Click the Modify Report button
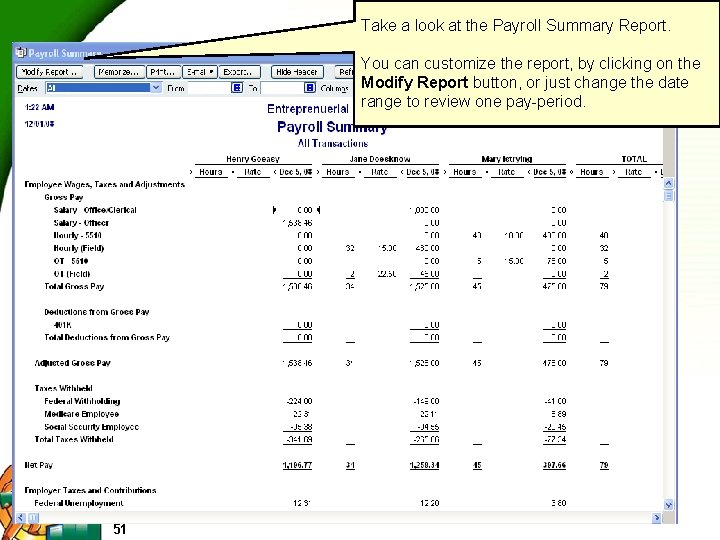The image size is (720, 540). (50, 72)
